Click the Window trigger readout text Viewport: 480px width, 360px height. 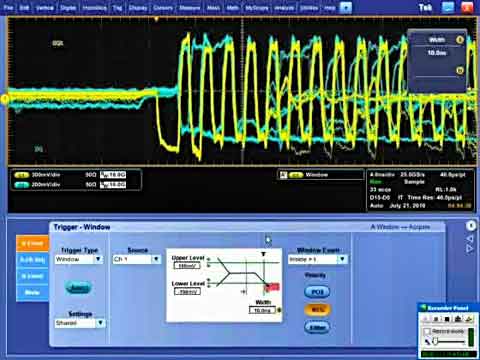tap(317, 175)
